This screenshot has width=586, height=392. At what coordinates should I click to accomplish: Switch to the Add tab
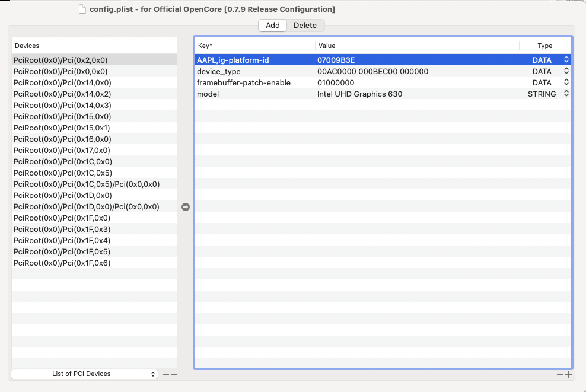273,26
